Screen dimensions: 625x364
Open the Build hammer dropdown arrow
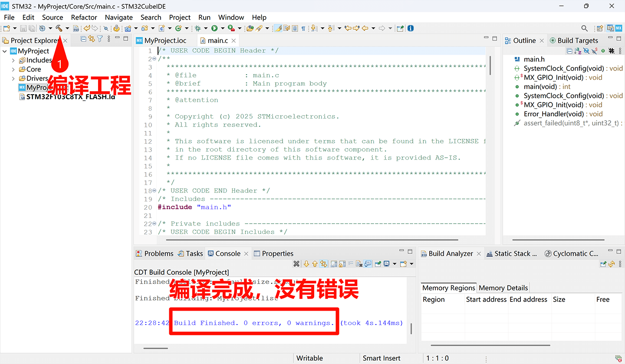(x=67, y=28)
